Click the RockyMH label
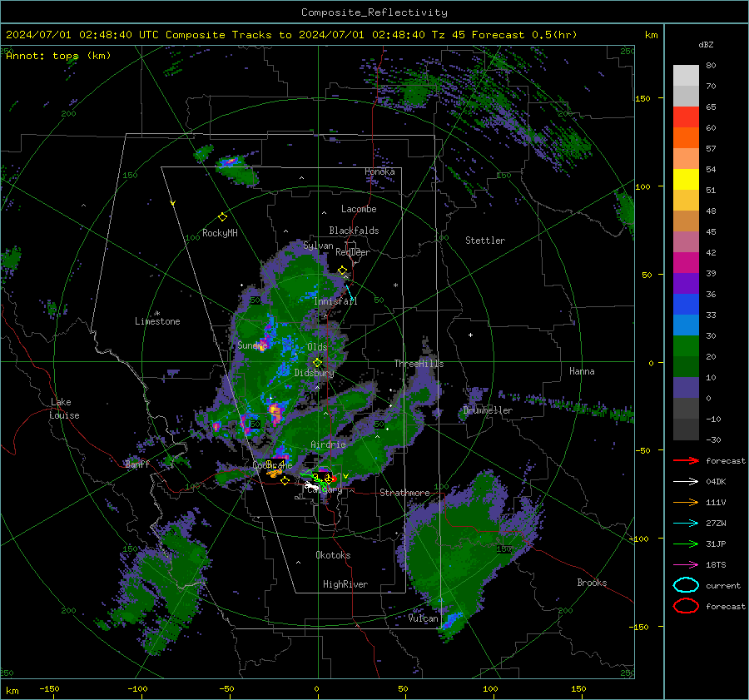 coord(220,233)
